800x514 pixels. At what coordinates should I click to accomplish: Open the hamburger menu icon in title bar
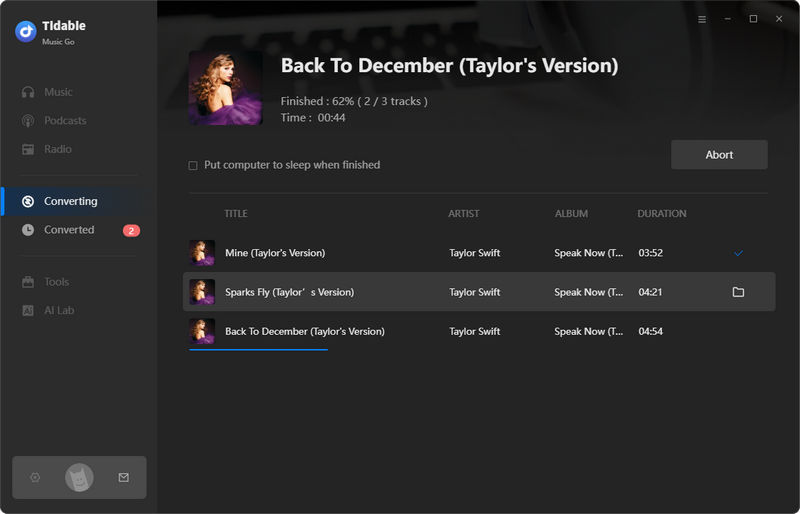click(702, 19)
